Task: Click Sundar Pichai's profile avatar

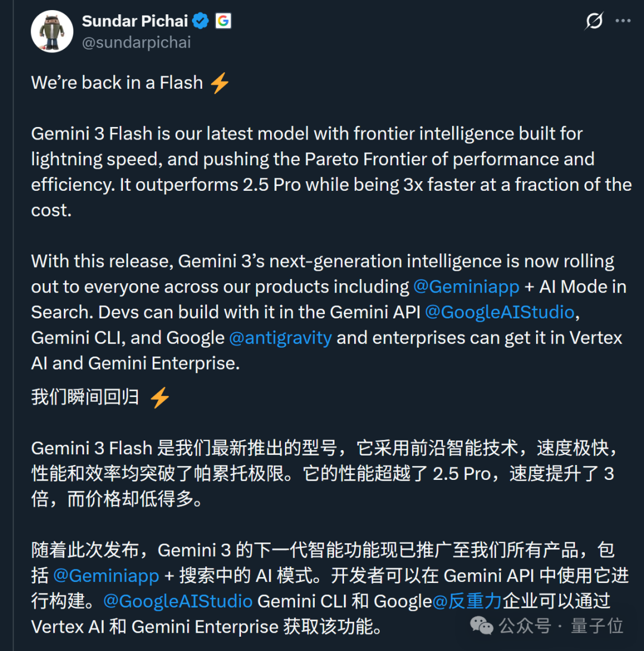Action: [x=52, y=31]
